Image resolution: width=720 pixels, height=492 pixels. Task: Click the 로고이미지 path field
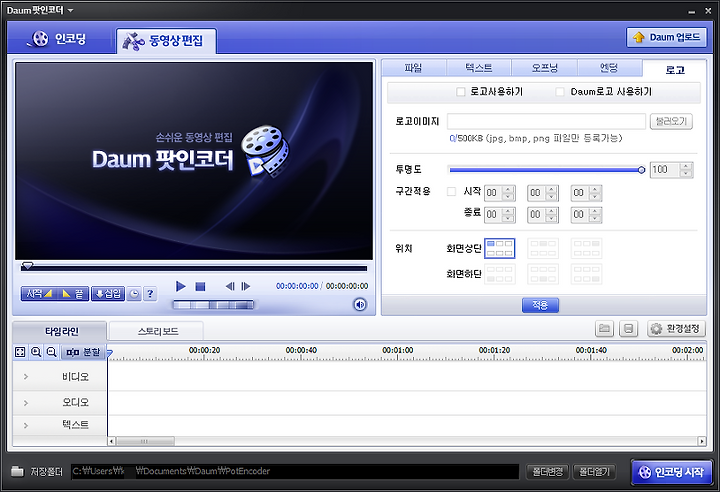pos(546,121)
